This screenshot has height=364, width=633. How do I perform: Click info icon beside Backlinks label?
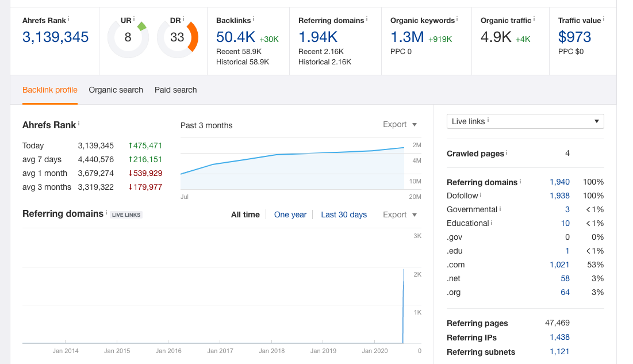(253, 18)
